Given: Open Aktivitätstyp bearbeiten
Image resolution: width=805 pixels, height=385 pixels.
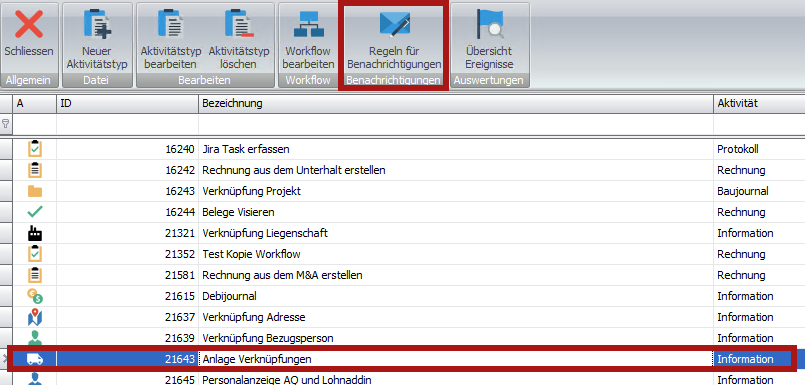Looking at the screenshot, I should pos(170,38).
